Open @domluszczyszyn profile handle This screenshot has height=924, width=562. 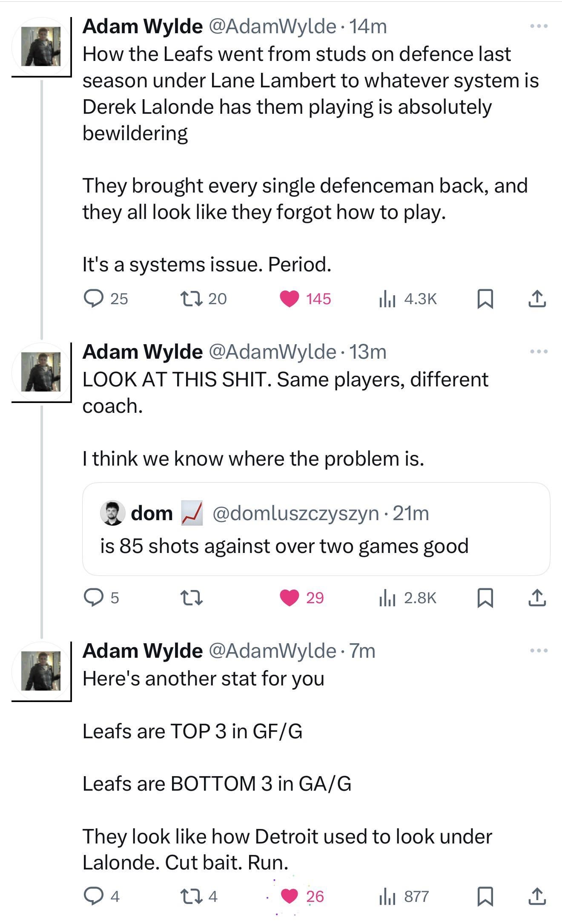coord(295,513)
